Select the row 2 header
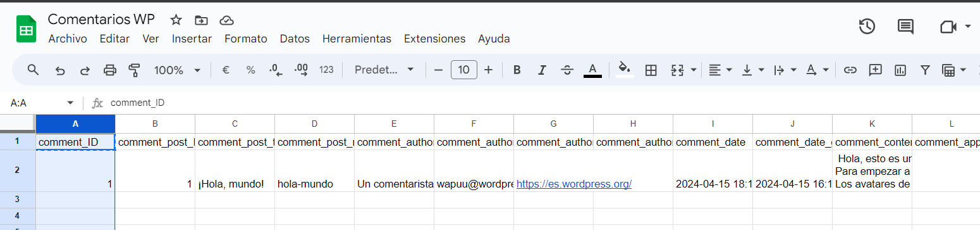This screenshot has width=980, height=230. coord(18,170)
